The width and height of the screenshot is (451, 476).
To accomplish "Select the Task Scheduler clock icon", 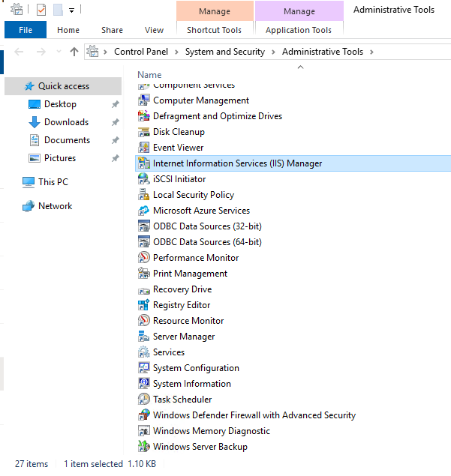I will (144, 400).
